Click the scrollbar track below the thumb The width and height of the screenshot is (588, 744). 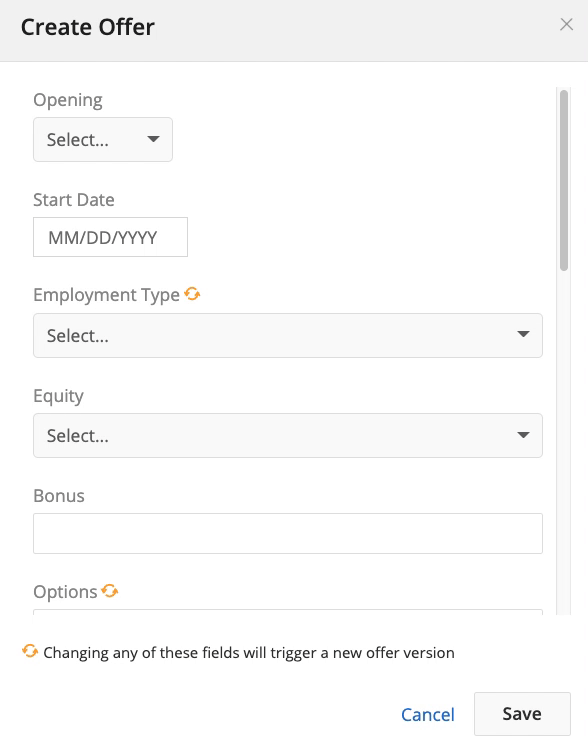point(564,441)
